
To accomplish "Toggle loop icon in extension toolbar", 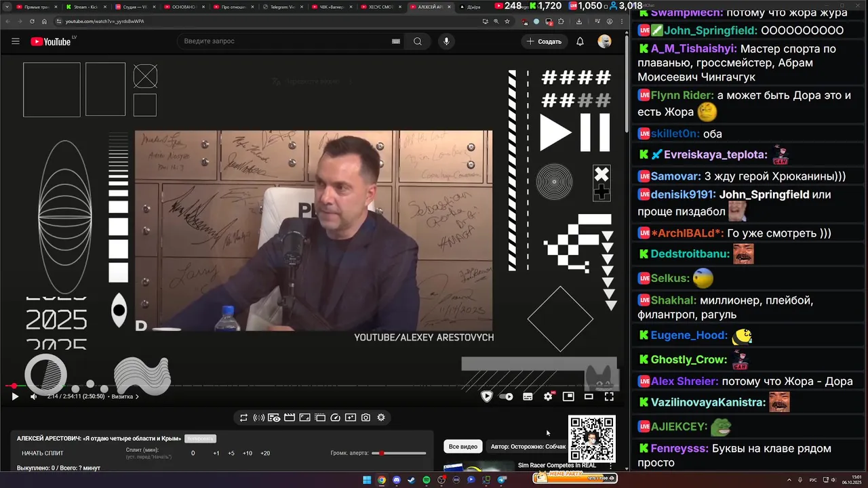I will tap(244, 418).
